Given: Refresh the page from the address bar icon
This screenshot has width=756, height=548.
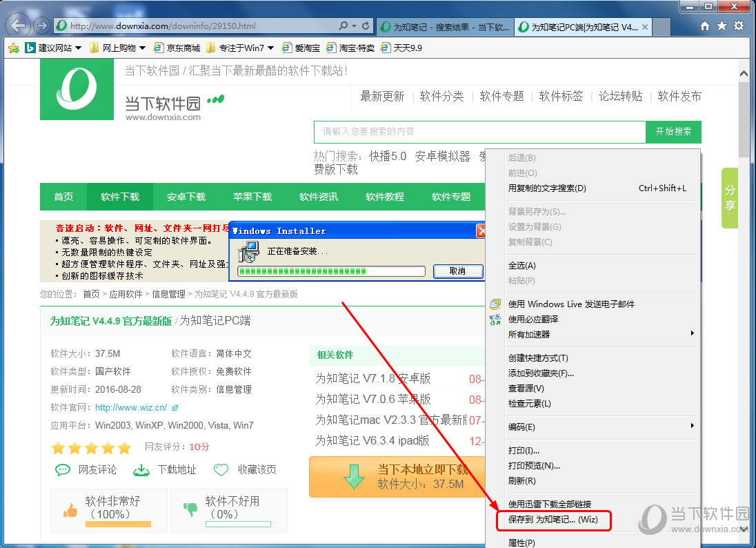Looking at the screenshot, I should (366, 26).
